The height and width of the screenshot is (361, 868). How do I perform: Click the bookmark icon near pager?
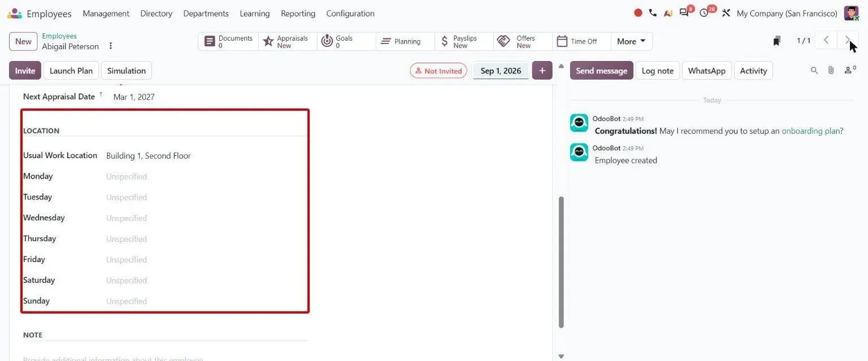777,41
